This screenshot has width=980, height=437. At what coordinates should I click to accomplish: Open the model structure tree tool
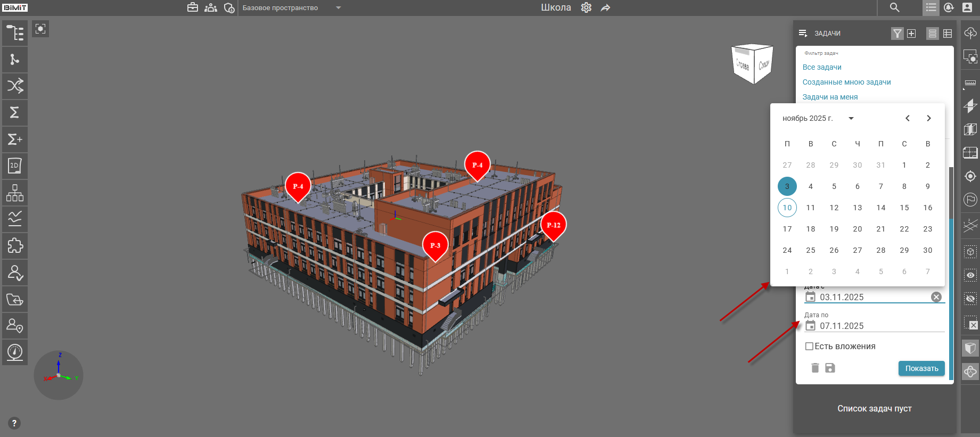[15, 33]
